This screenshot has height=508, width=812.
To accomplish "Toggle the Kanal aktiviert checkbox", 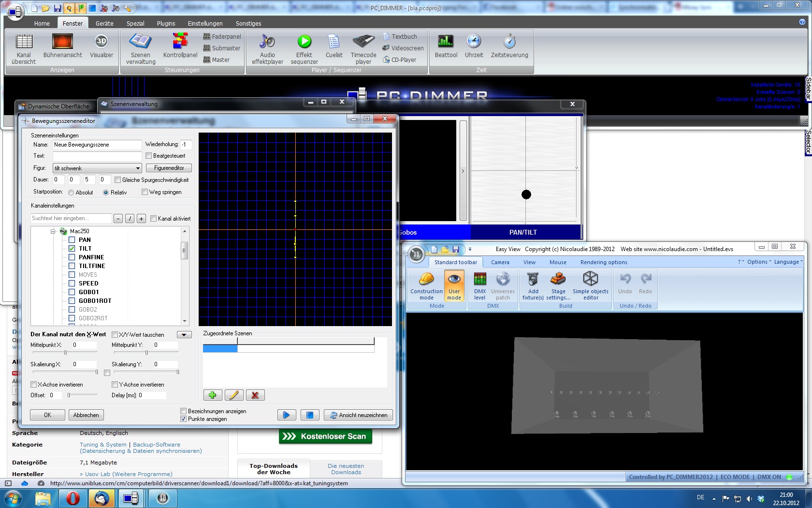I will click(x=153, y=219).
